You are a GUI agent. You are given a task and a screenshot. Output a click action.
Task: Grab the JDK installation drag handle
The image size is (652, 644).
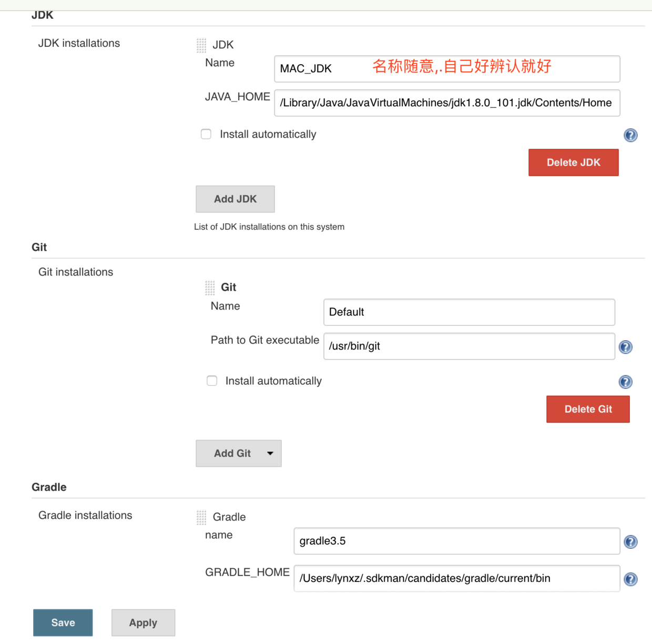(201, 45)
